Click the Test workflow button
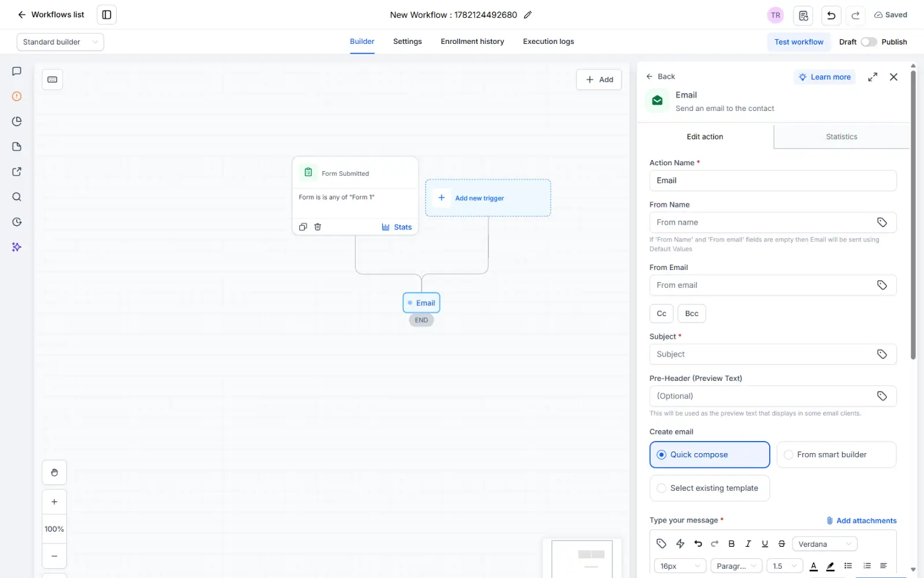924x578 pixels. (799, 42)
